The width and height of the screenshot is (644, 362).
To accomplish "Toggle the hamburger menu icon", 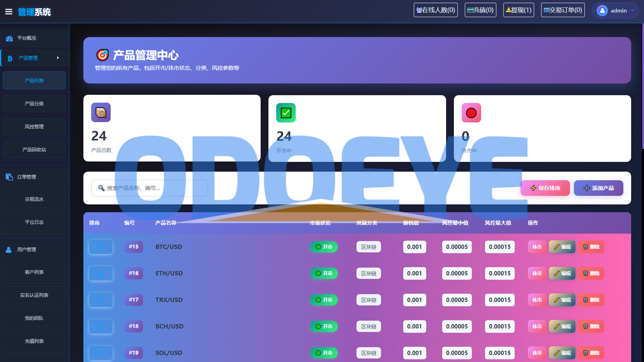I will pyautogui.click(x=9, y=12).
